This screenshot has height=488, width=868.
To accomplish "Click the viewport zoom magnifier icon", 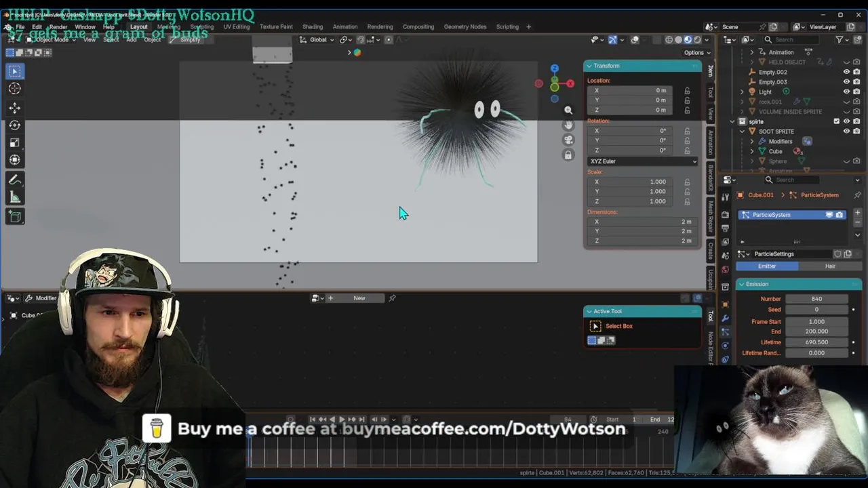I will [x=568, y=110].
